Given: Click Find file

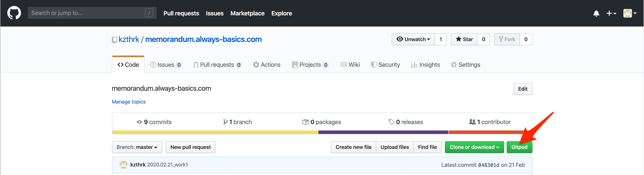Looking at the screenshot, I should [x=427, y=147].
